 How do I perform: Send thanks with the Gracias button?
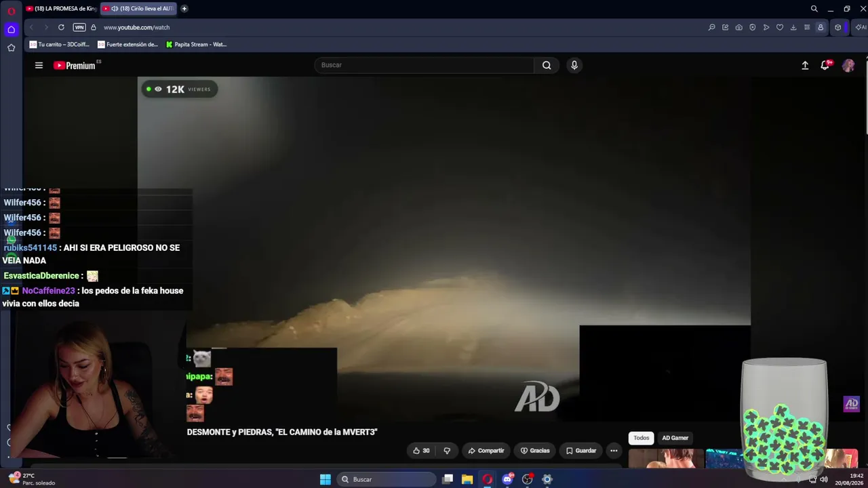pyautogui.click(x=535, y=451)
